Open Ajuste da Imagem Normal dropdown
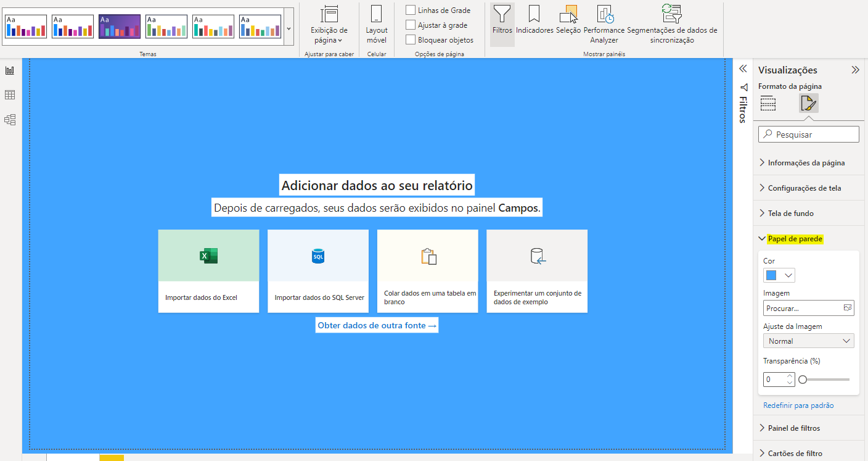Image resolution: width=868 pixels, height=461 pixels. 808,341
